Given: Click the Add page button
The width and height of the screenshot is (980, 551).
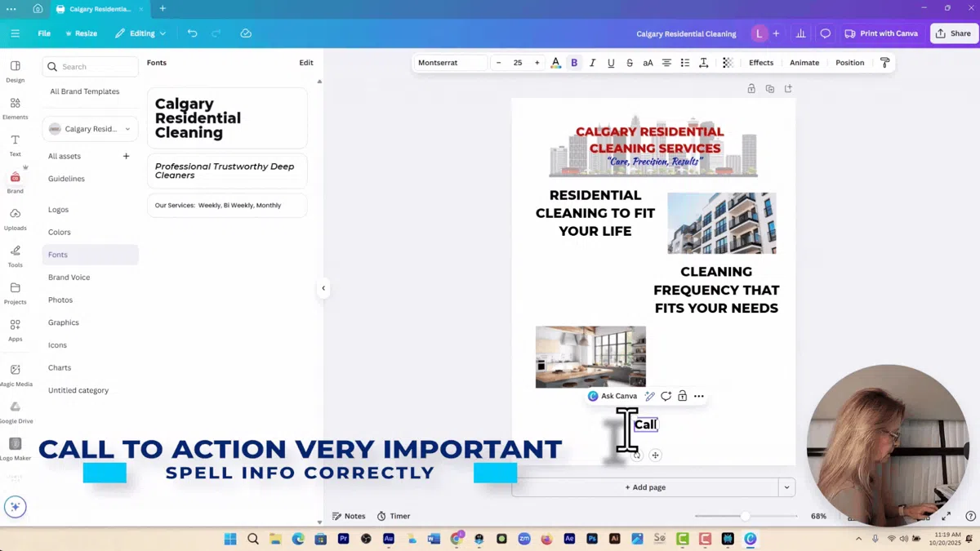Looking at the screenshot, I should click(x=645, y=487).
